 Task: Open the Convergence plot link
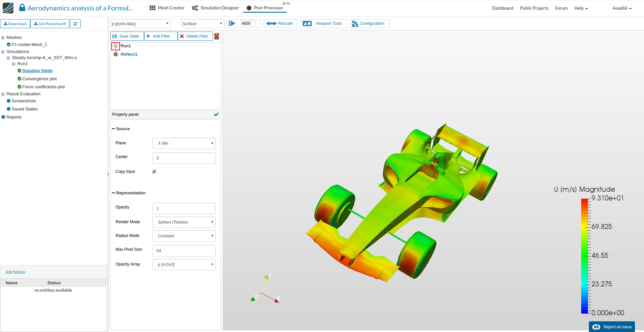[x=39, y=79]
